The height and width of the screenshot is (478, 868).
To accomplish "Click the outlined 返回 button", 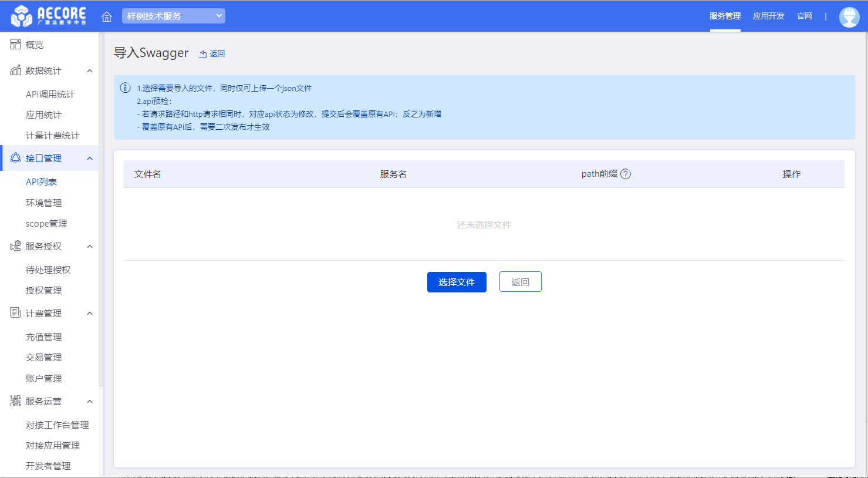I will [520, 282].
